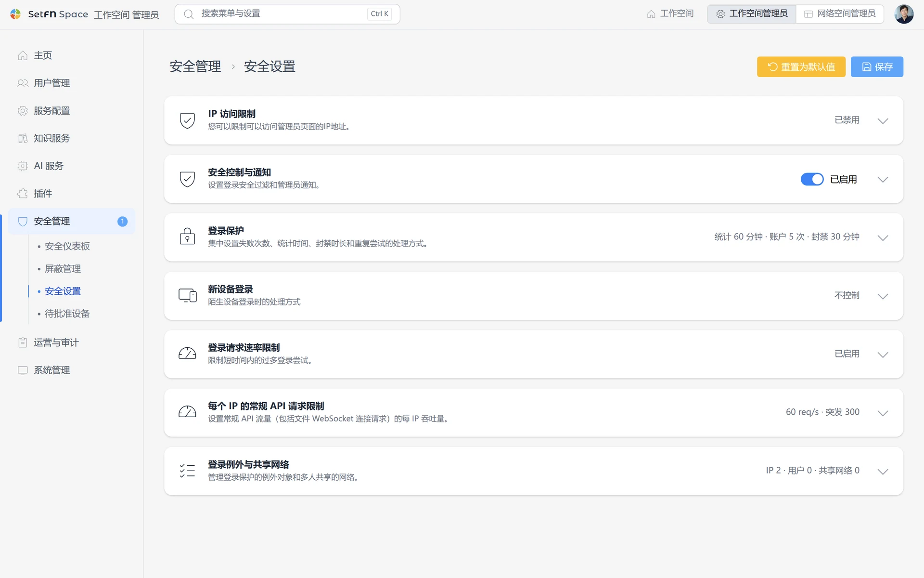Click the 已禁用 status of IP 访问限制

coord(847,120)
